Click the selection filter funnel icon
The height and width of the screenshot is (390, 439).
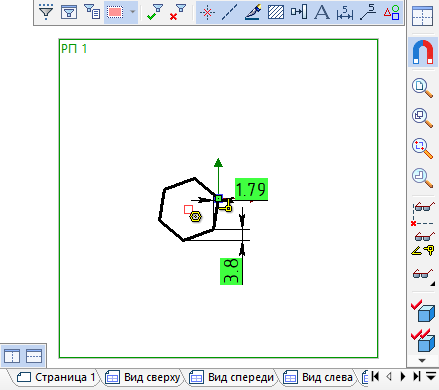click(x=46, y=12)
